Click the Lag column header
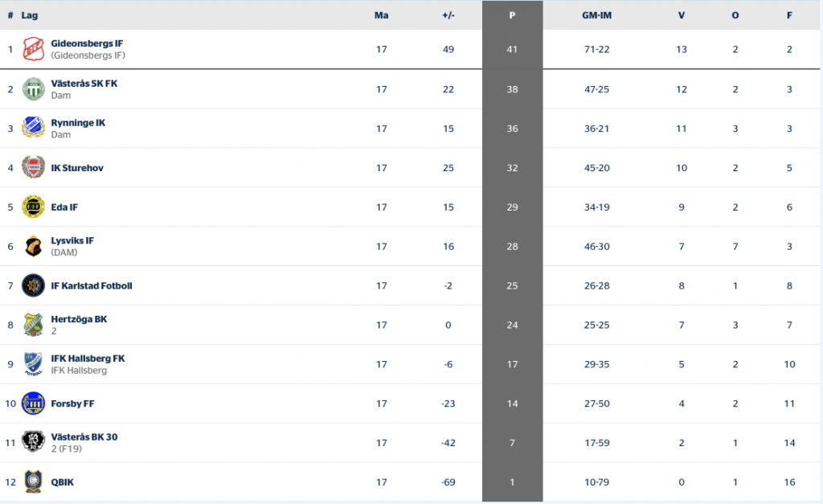 click(30, 15)
